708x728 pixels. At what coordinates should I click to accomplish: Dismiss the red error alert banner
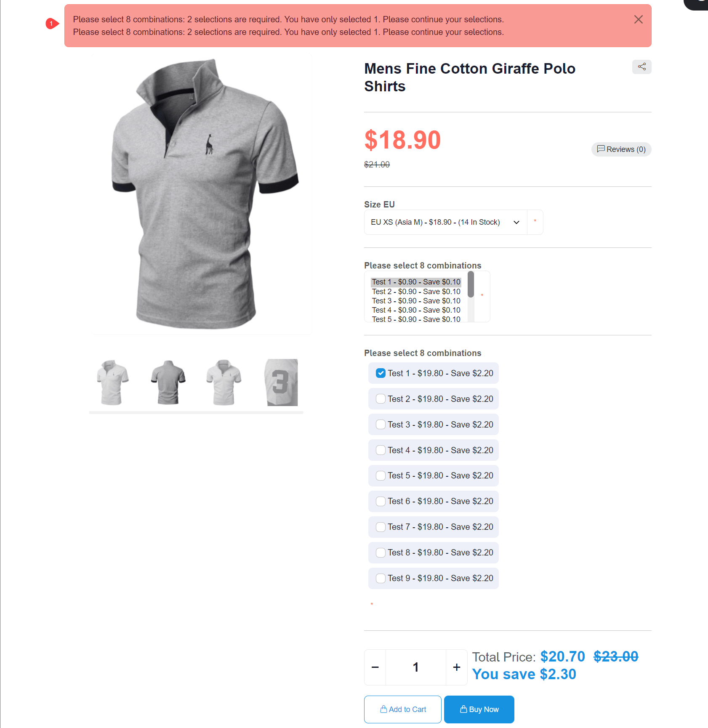[x=638, y=19]
